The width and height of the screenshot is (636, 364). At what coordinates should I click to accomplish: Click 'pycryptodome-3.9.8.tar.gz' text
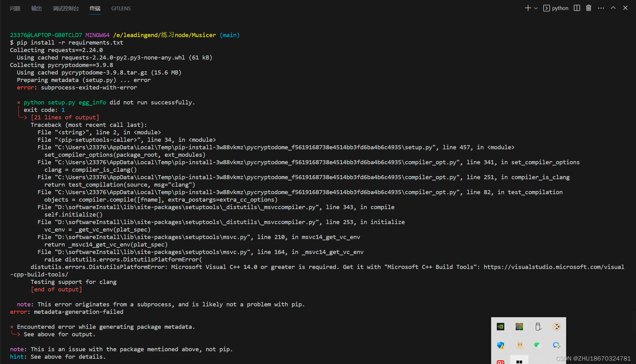[104, 73]
